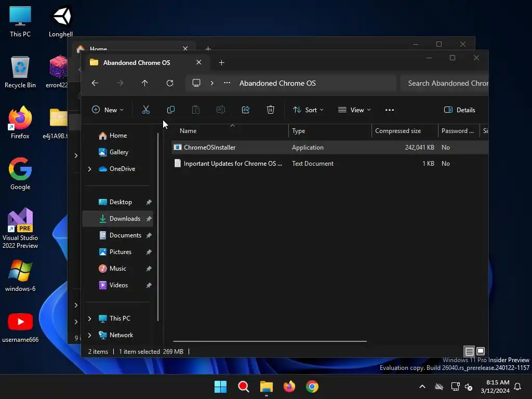Go back with the left arrow
This screenshot has width=532, height=399.
tap(95, 83)
